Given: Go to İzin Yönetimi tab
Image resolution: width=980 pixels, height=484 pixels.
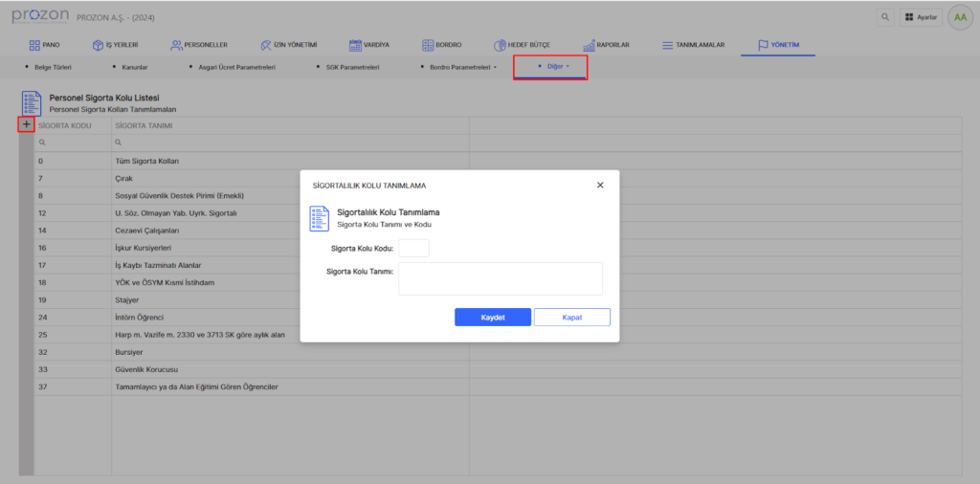Looking at the screenshot, I should [x=288, y=45].
